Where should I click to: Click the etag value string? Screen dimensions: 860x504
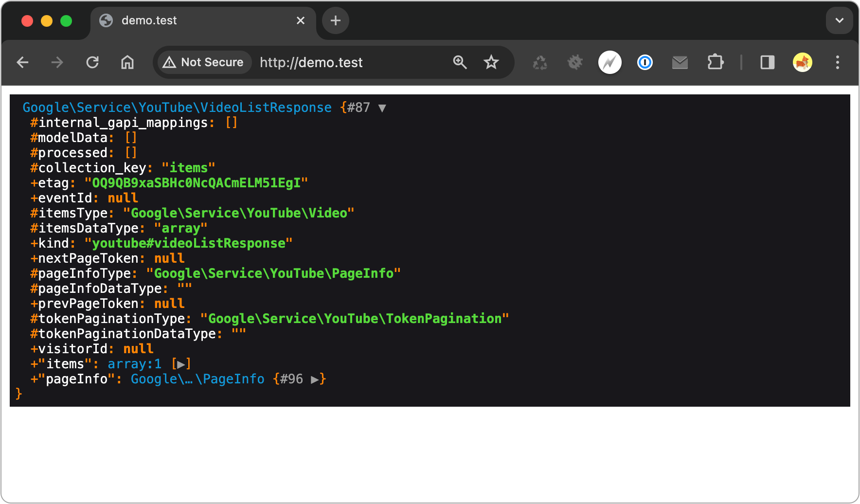tap(196, 183)
